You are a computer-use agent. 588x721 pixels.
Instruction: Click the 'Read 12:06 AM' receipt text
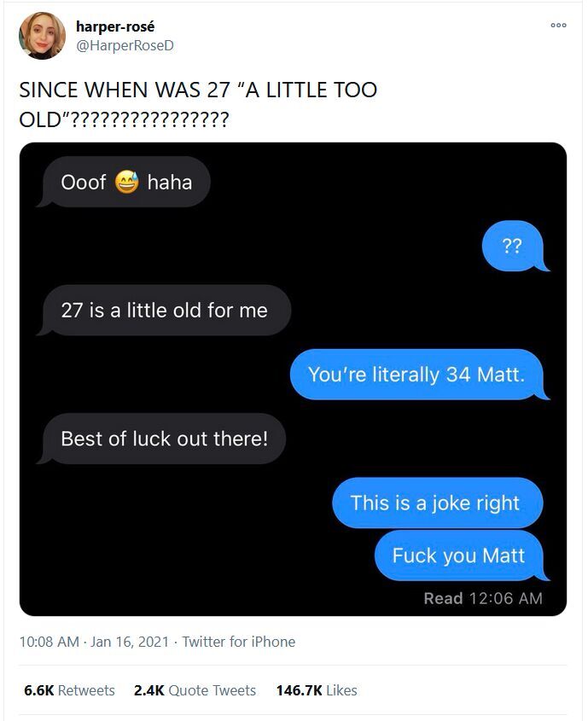pyautogui.click(x=483, y=598)
